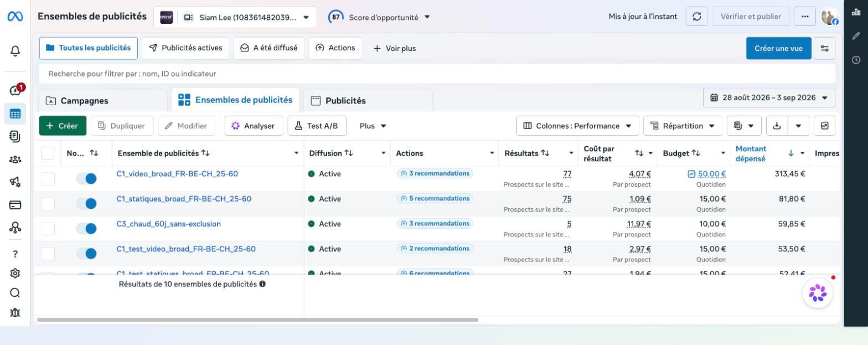This screenshot has height=345, width=868.
Task: Toggle off C1_video_broad_FR-BE-CH_25-60 ad set
Action: coord(86,178)
